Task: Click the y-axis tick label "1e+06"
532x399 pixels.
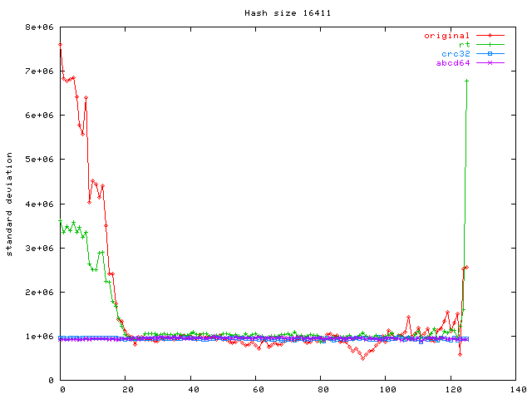Action: 39,336
